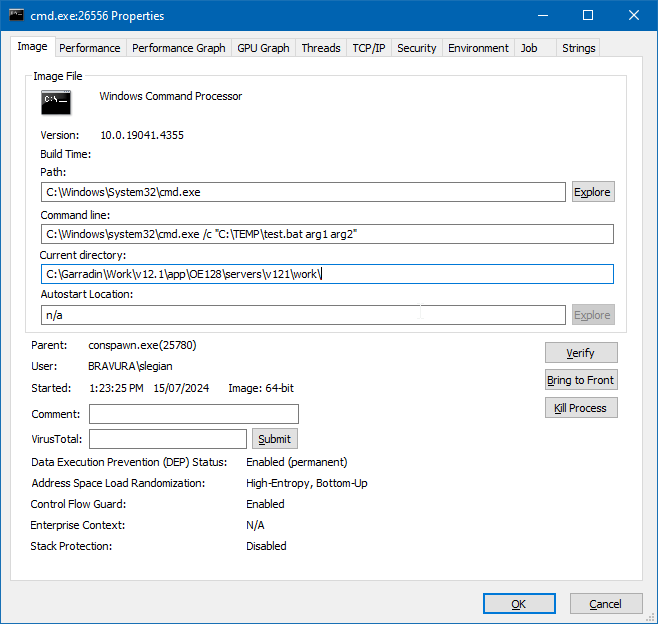658x624 pixels.
Task: Click Enterprise Context 'N/A' value
Action: click(255, 525)
